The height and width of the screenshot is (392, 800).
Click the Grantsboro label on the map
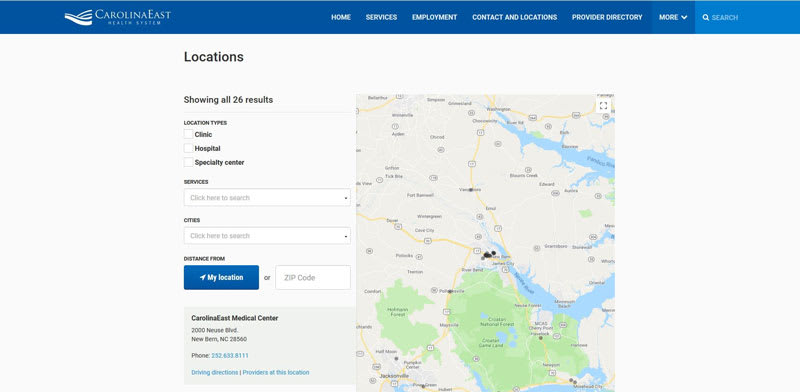click(x=556, y=246)
